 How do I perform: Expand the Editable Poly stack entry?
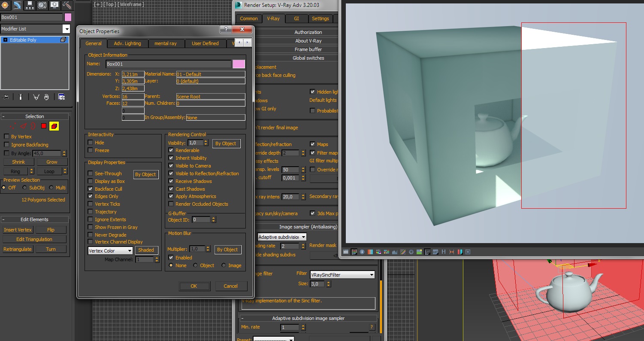point(5,40)
